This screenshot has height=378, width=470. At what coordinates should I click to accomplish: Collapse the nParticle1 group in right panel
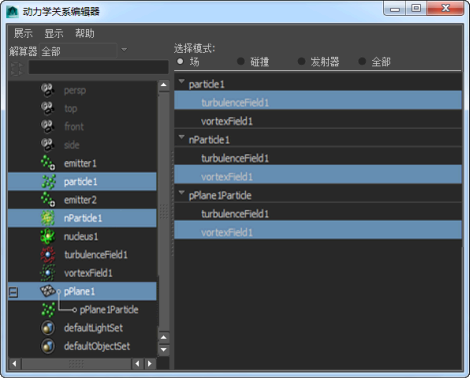pos(182,137)
